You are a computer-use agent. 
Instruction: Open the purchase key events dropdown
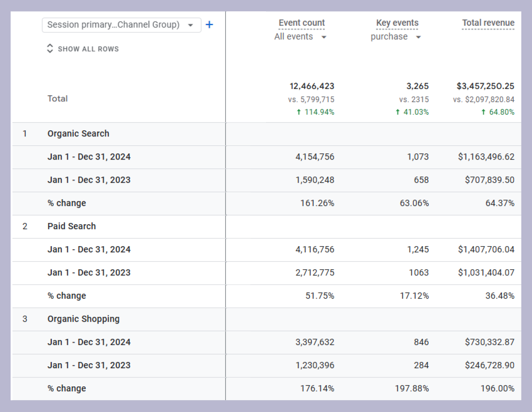point(396,37)
